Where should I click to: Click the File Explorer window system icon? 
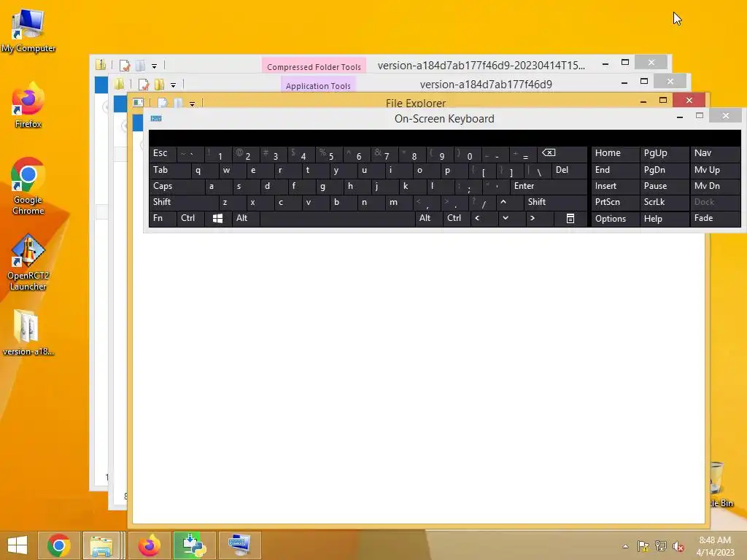tap(138, 102)
